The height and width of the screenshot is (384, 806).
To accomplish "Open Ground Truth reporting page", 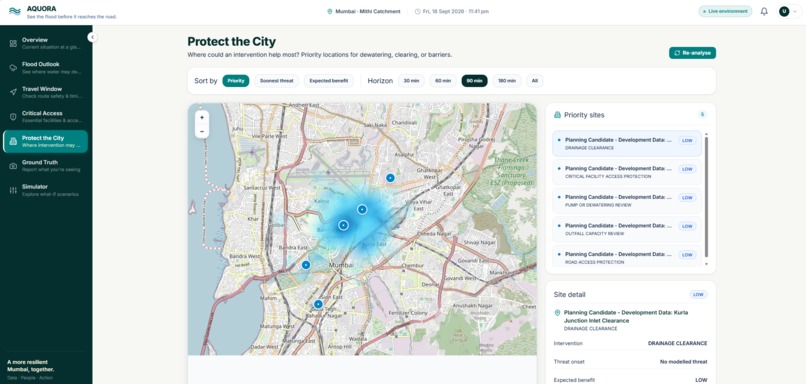I will pyautogui.click(x=45, y=166).
